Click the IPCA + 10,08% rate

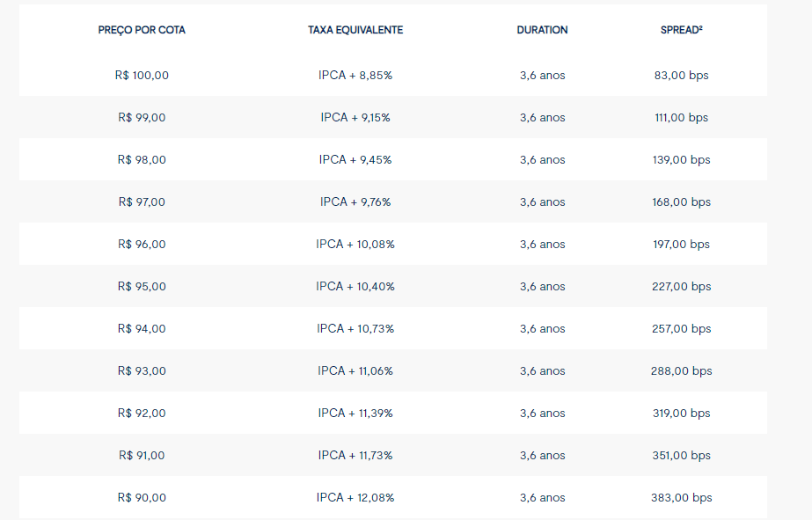point(355,244)
